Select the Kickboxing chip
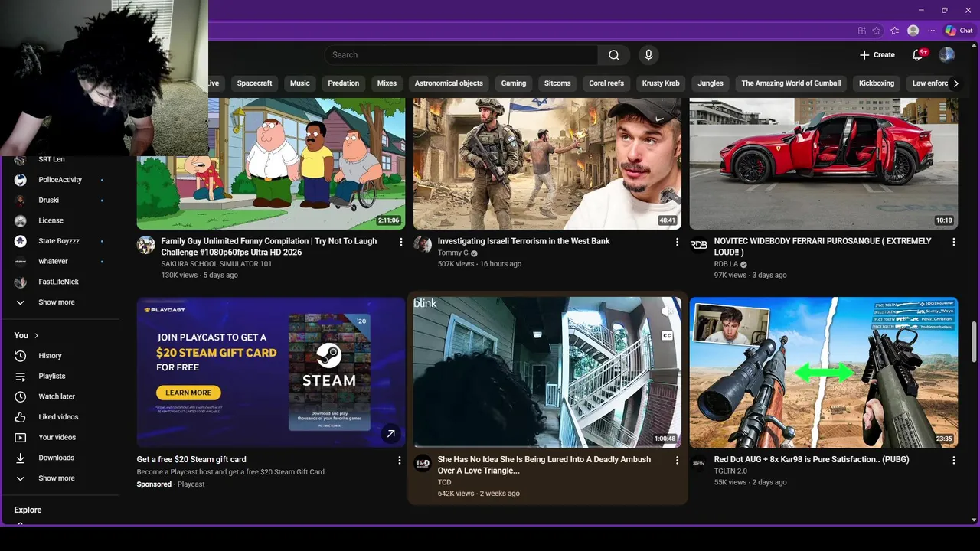Viewport: 980px width, 551px height. coord(877,83)
